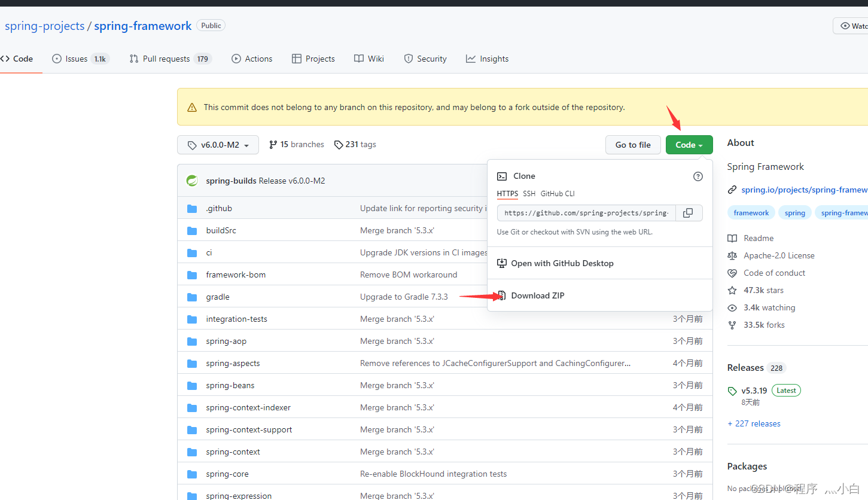The width and height of the screenshot is (868, 500).
Task: Click the clone help question icon
Action: (x=698, y=176)
